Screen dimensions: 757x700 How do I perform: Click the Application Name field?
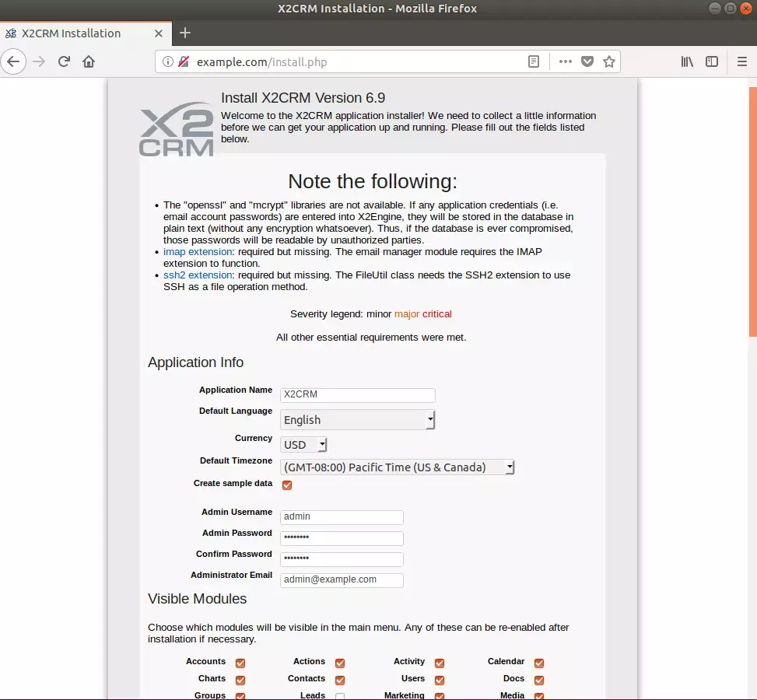357,395
